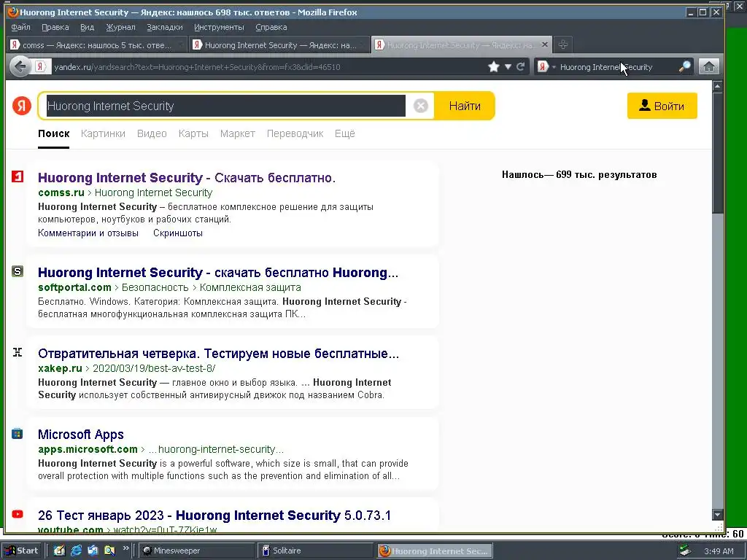The width and height of the screenshot is (747, 560).
Task: Open the Справка menu
Action: click(x=271, y=27)
